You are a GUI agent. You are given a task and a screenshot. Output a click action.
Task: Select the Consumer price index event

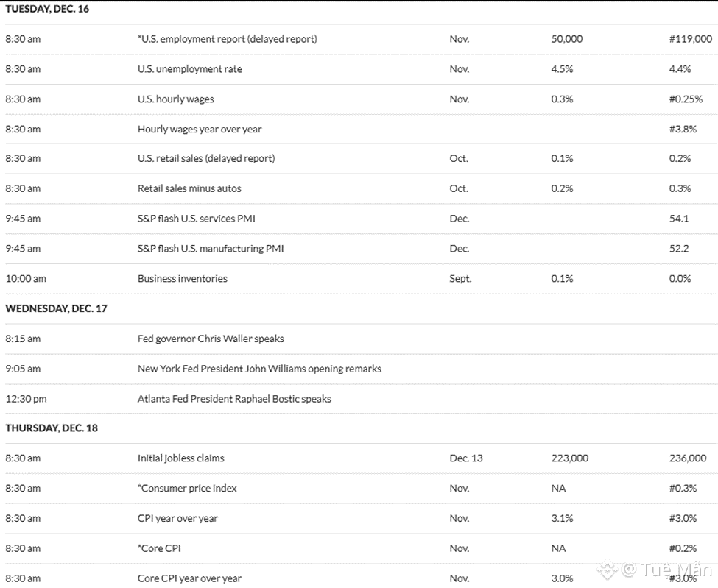[x=187, y=488]
